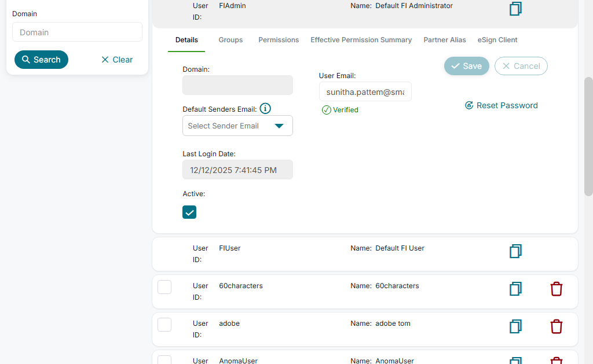593x364 pixels.
Task: Click the User Email text field
Action: click(x=365, y=91)
